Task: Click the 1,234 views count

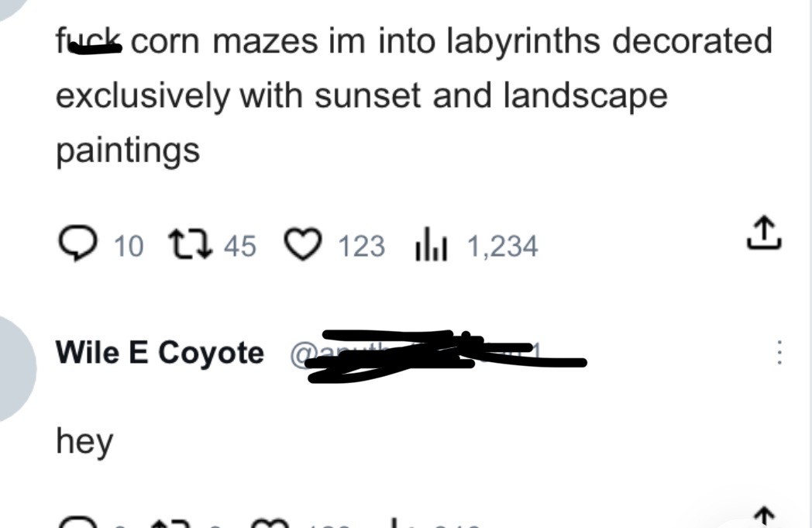Action: click(x=502, y=247)
